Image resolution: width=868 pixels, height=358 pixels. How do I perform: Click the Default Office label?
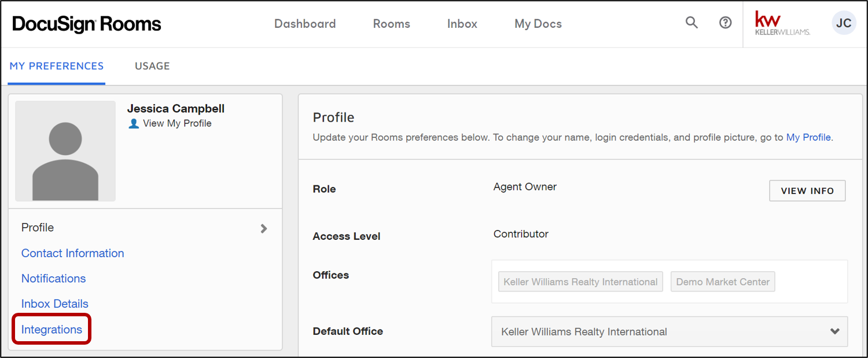click(348, 331)
